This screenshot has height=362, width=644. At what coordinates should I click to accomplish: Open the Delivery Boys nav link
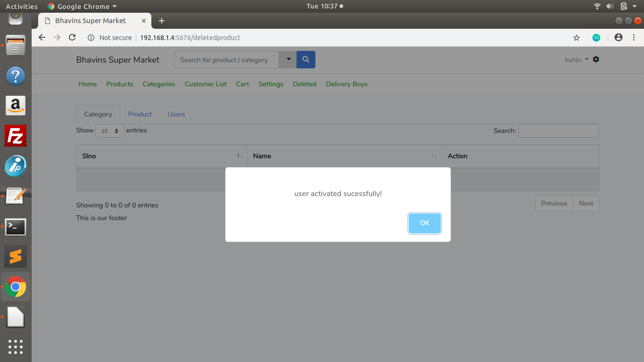(x=347, y=84)
